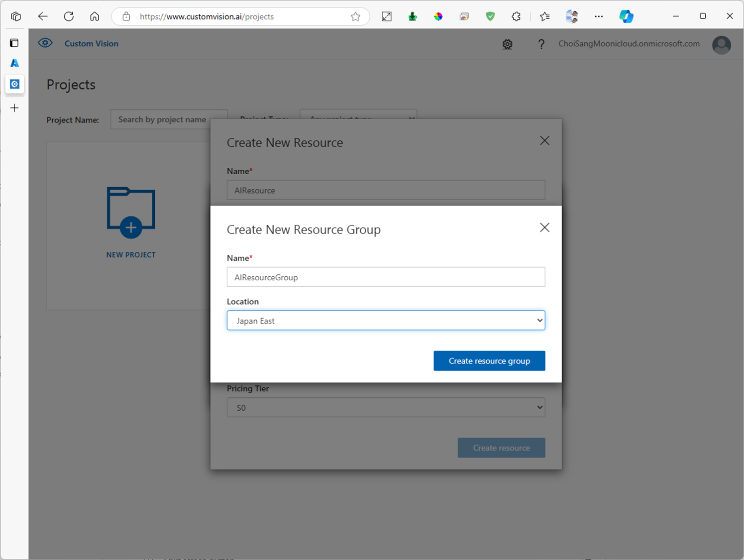Click the Custom Vision eye logo
This screenshot has height=560, width=744.
(45, 43)
